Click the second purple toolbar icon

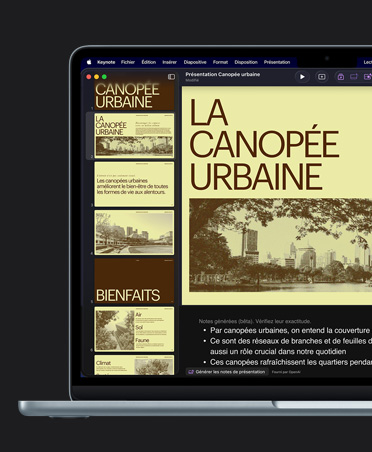(x=354, y=77)
